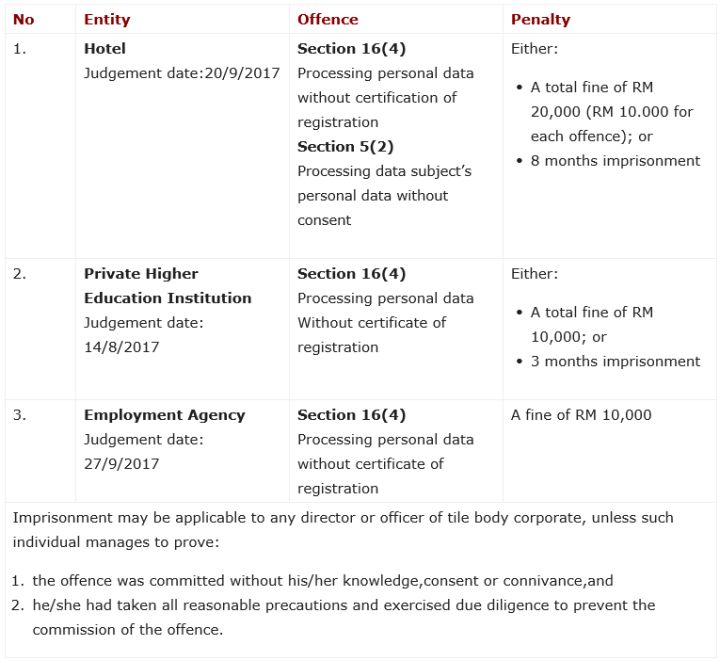Select the "Employment Agency" entity name
Screen dimensions: 720x661
tap(164, 415)
